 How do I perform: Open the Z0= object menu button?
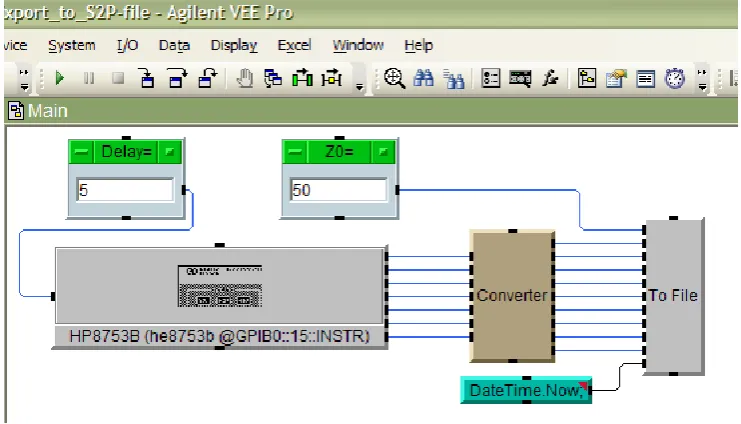pos(295,152)
